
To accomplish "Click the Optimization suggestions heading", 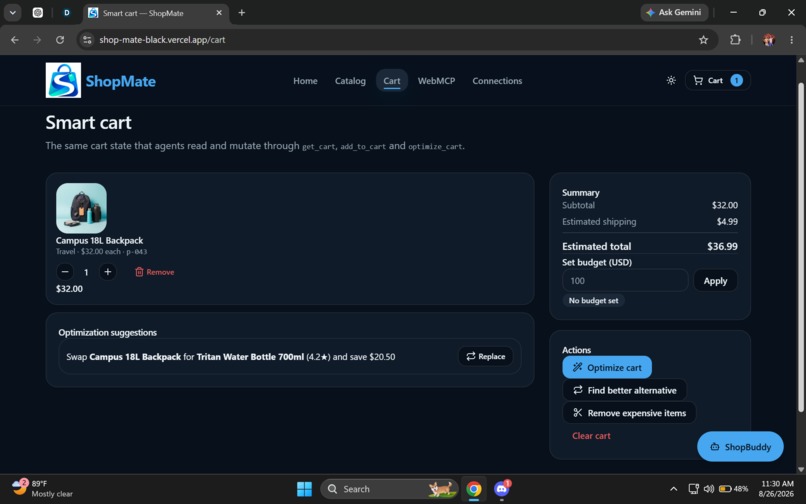I will point(107,332).
